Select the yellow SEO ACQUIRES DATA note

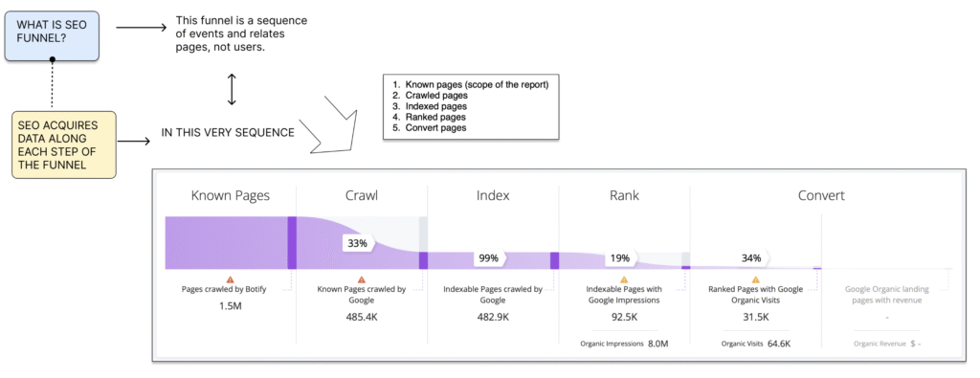click(64, 145)
